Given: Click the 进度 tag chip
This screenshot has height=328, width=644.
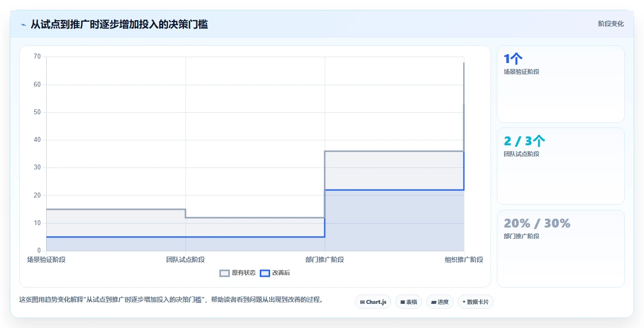Looking at the screenshot, I should pos(440,302).
